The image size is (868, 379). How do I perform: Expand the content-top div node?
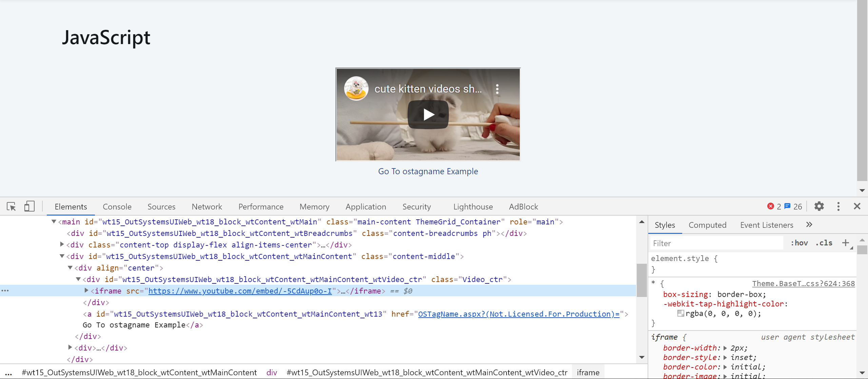[62, 244]
